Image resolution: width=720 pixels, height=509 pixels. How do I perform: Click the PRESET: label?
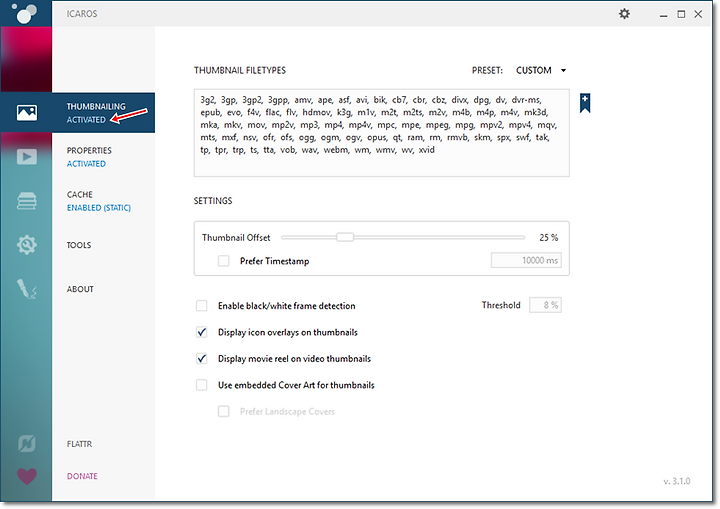click(x=487, y=70)
